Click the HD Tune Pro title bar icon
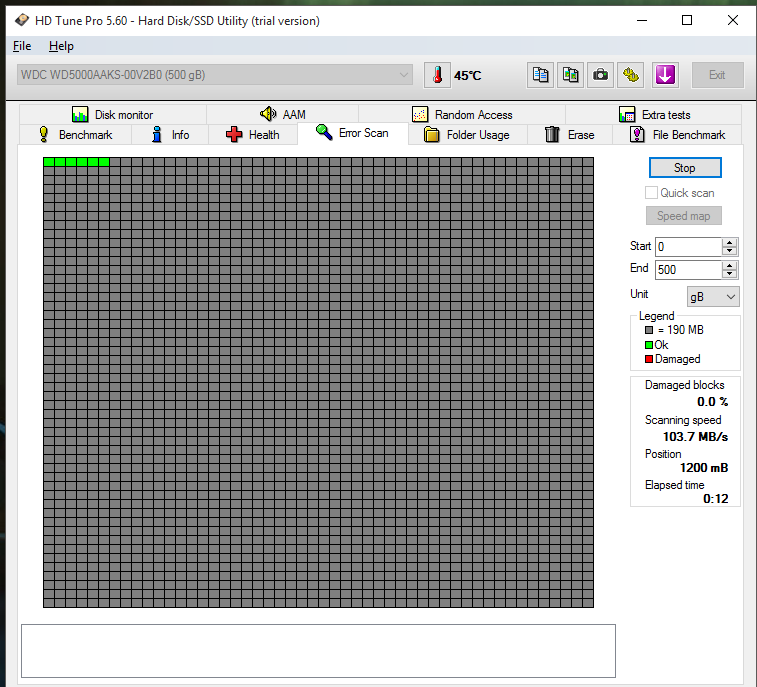This screenshot has width=757, height=687. point(22,20)
